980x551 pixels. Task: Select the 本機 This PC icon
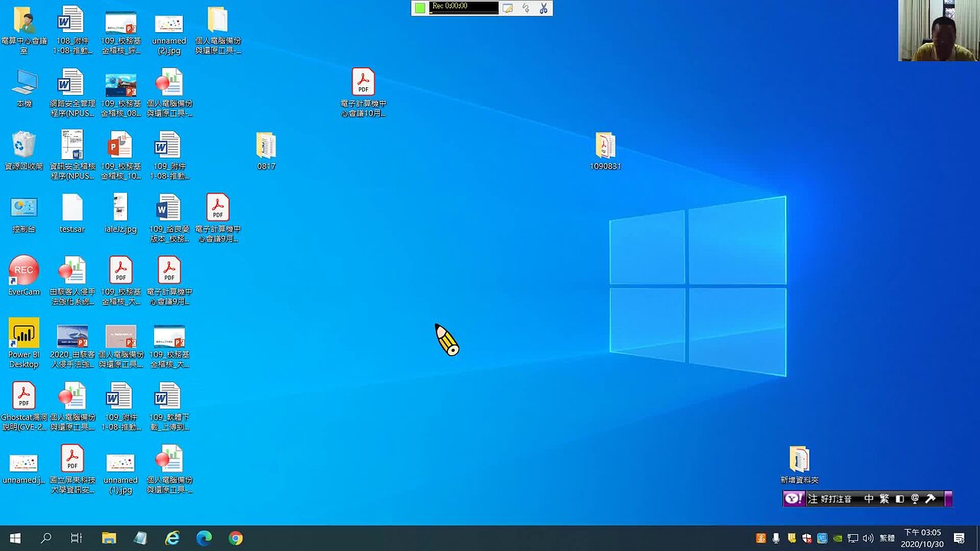tap(24, 87)
